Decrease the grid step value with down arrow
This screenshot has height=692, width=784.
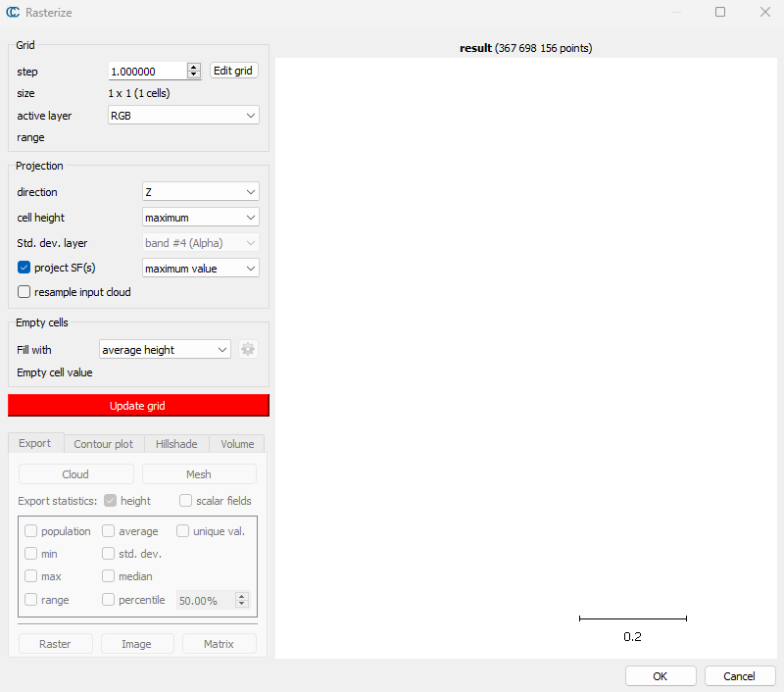193,75
